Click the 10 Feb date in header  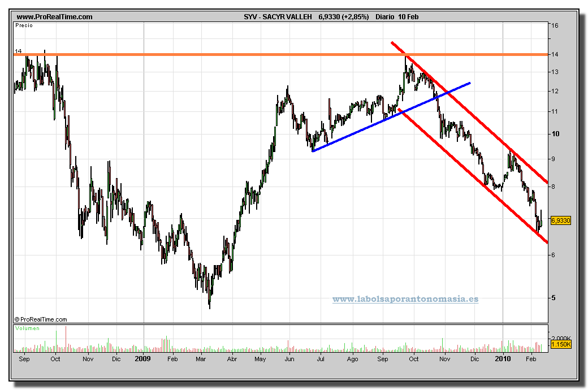408,17
